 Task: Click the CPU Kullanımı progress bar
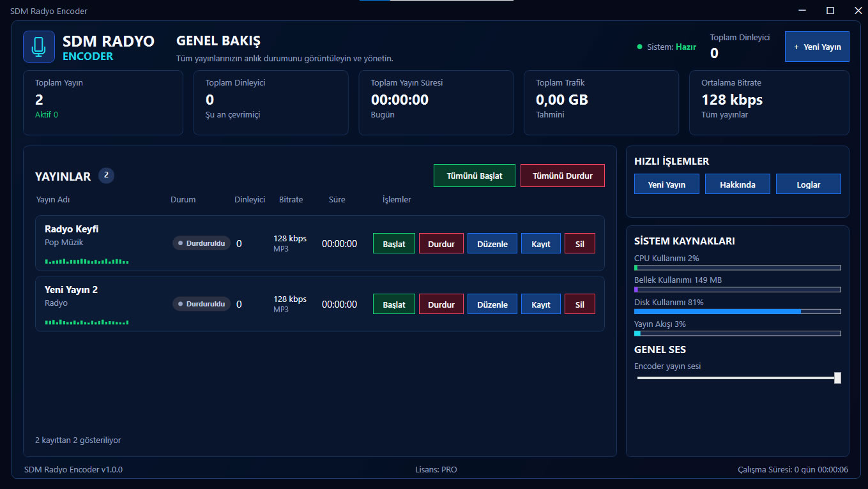click(738, 267)
